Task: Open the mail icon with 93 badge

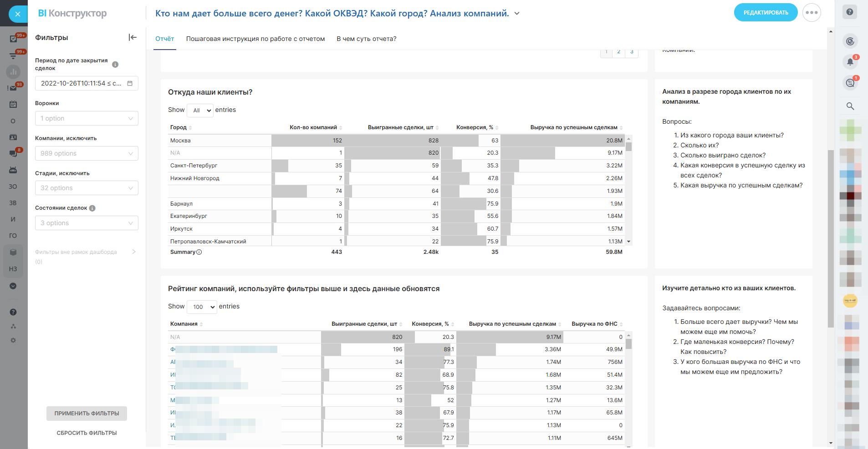Action: coord(13,88)
